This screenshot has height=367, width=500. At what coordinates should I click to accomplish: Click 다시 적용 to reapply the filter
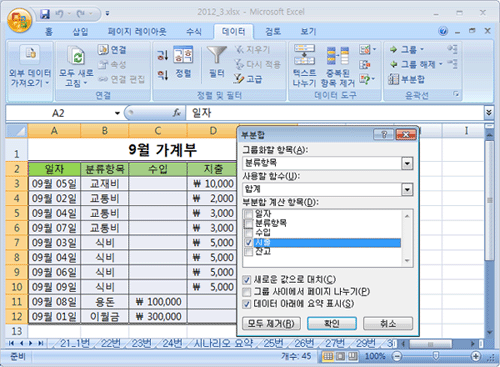pyautogui.click(x=257, y=64)
